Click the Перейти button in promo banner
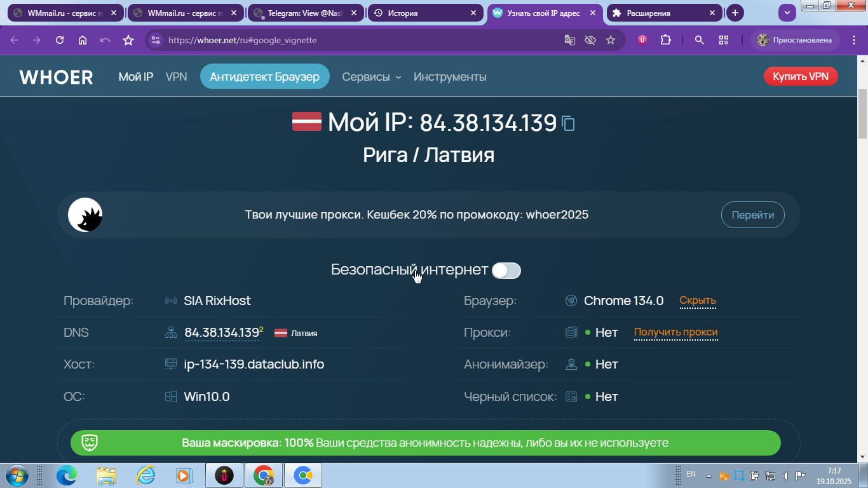868x488 pixels. 753,215
